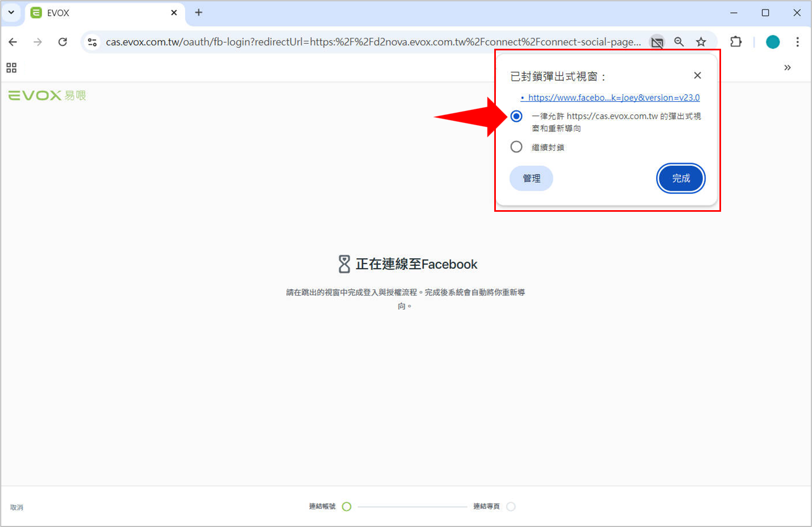Screen dimensions: 812x527
Task: Switch to the EVOX tab
Action: (105, 13)
